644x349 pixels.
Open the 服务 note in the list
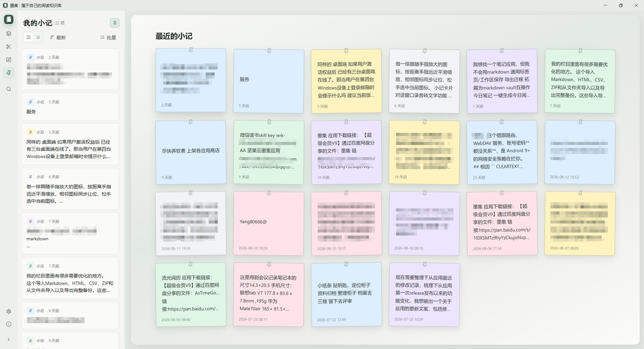(70, 107)
